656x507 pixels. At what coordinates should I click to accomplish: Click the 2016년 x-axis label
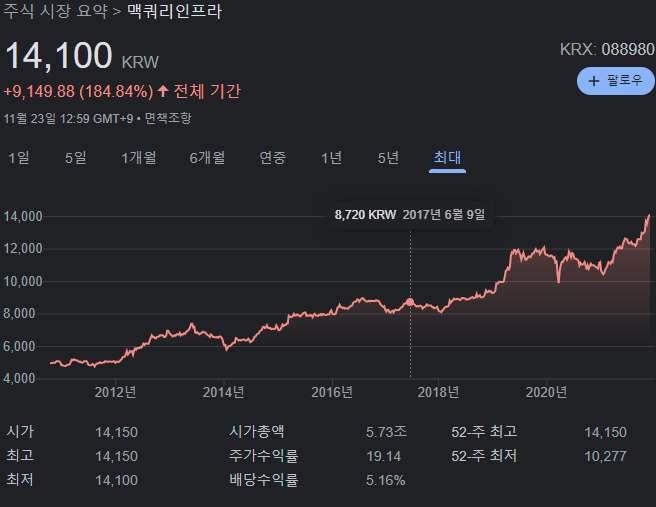click(332, 392)
